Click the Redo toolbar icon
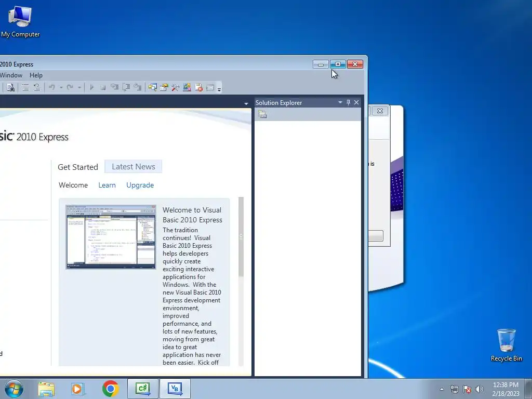The width and height of the screenshot is (532, 399). click(70, 87)
